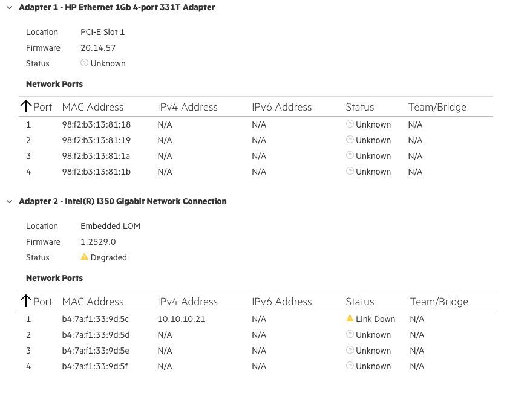Click the Adapter 1 Unknown status icon
The image size is (530, 420).
(84, 63)
